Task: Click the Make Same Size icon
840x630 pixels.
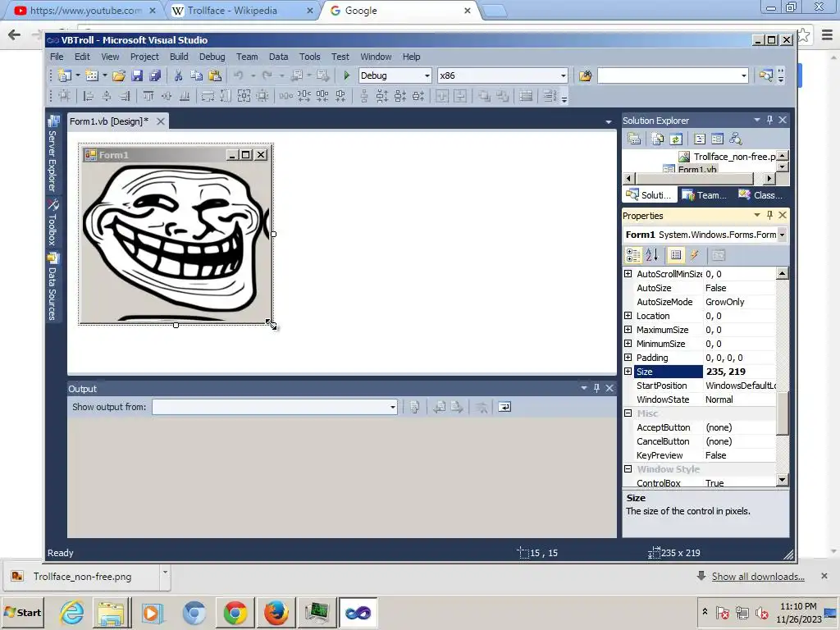Action: point(244,96)
